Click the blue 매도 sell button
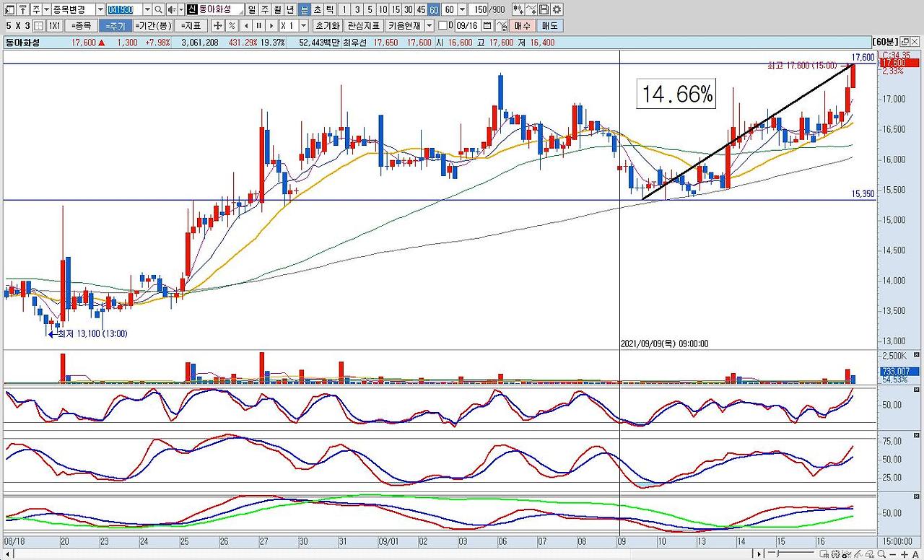Image resolution: width=924 pixels, height=560 pixels. 549,25
